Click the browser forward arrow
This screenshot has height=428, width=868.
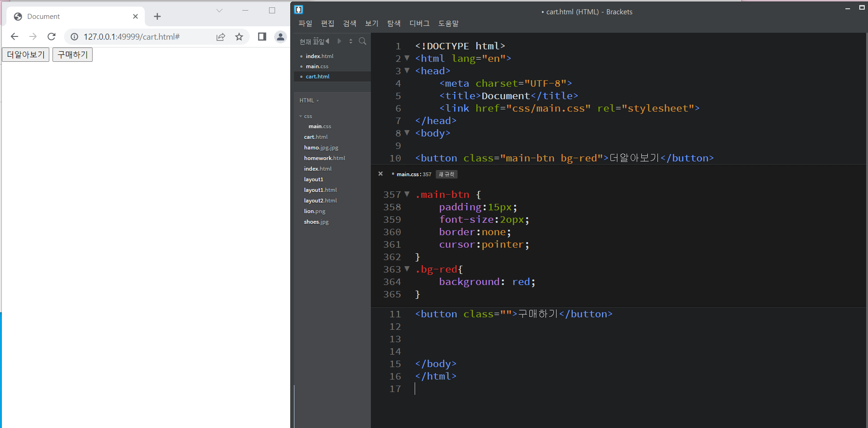(33, 36)
